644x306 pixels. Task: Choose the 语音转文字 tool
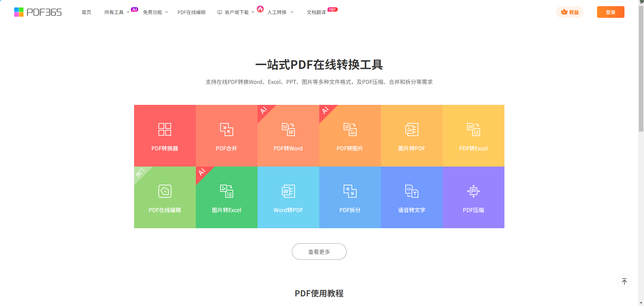[x=412, y=197]
